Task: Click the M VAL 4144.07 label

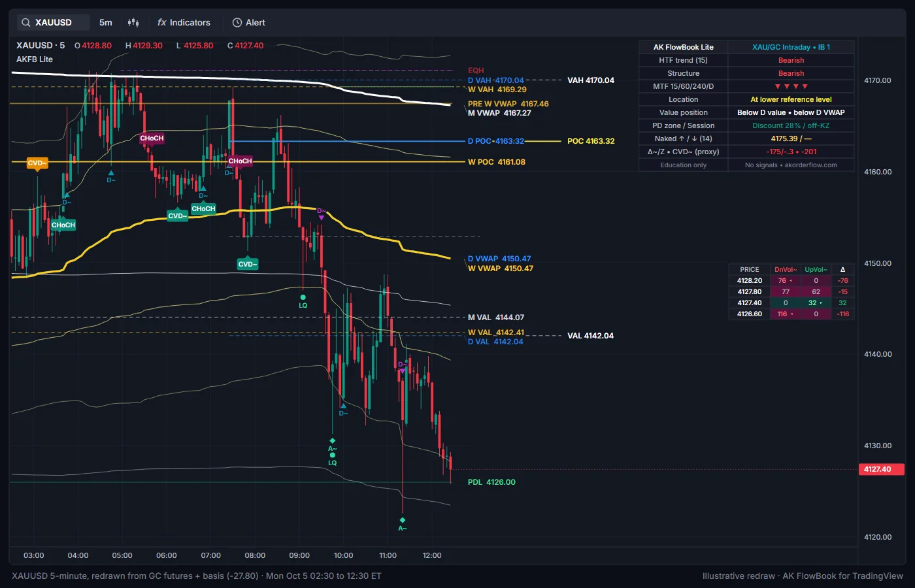Action: (x=496, y=318)
